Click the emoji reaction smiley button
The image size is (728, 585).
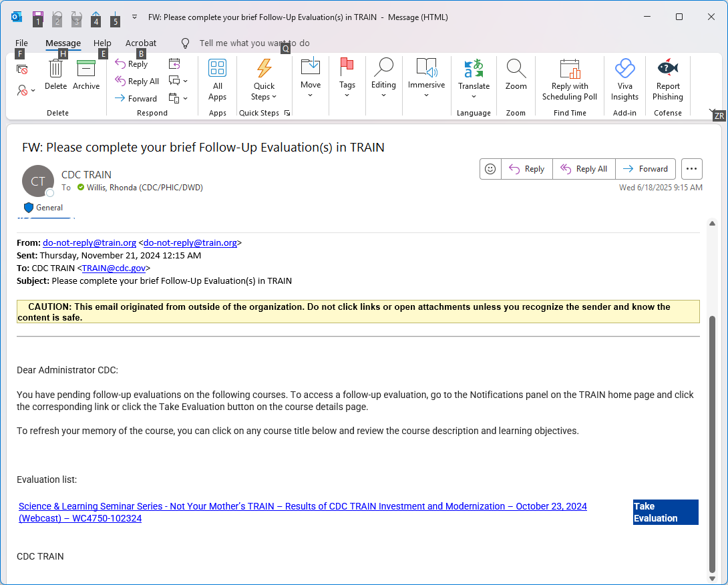click(490, 169)
